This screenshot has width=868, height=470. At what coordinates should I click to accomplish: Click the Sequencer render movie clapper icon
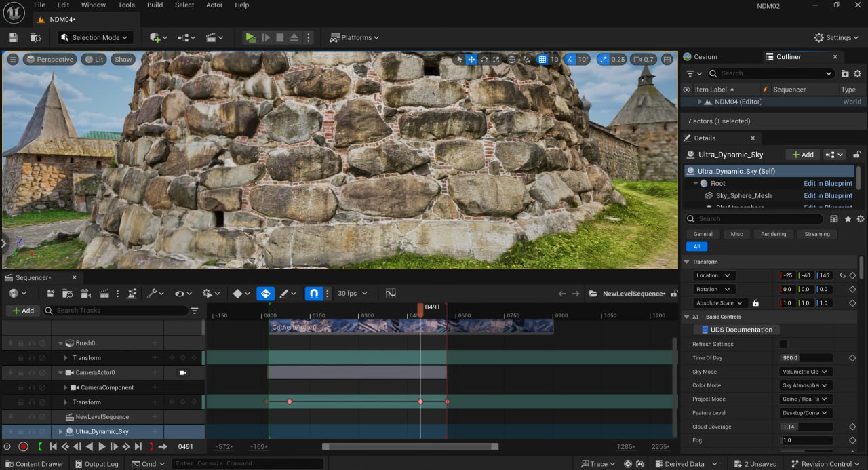pyautogui.click(x=104, y=294)
